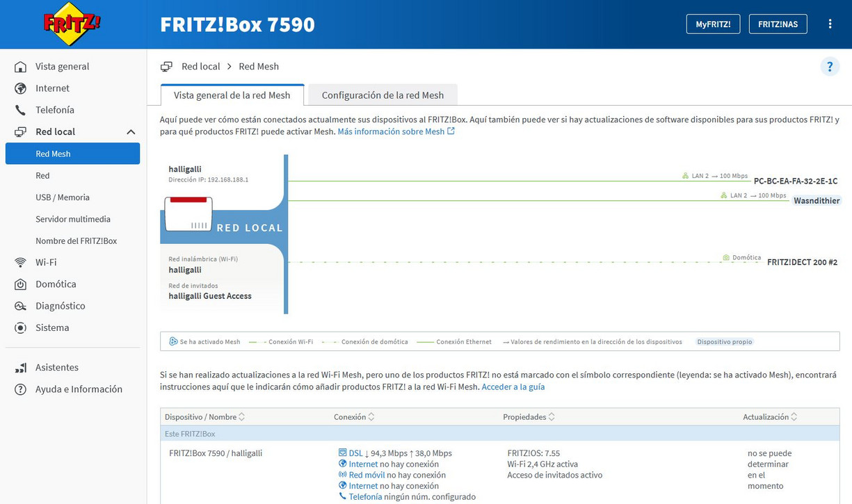Viewport: 852px width, 504px height.
Task: Click the FRITZ! logo
Action: click(72, 24)
